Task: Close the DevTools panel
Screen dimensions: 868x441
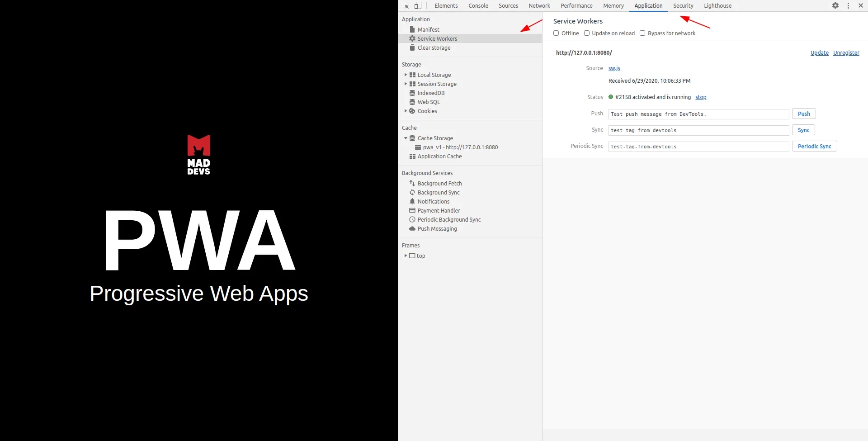Action: tap(861, 6)
